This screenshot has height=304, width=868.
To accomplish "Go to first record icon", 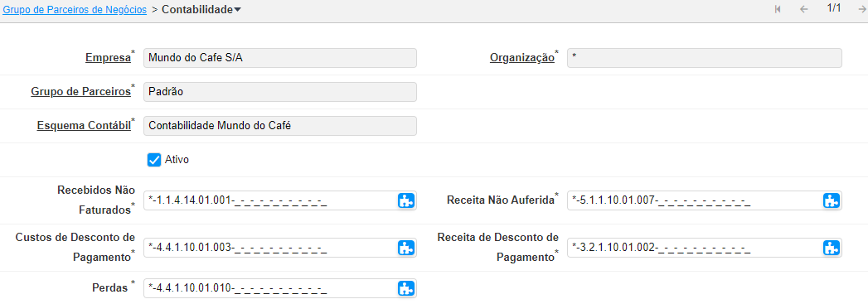I will [778, 9].
